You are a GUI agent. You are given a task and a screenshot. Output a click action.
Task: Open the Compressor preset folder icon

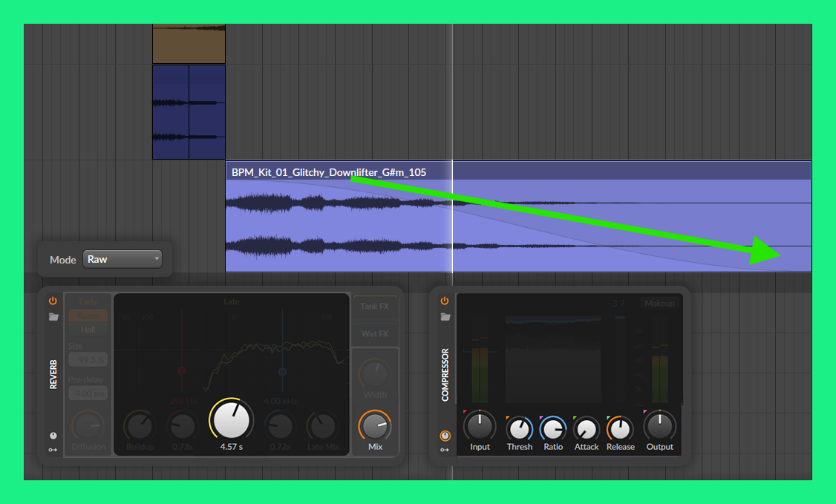point(445,317)
